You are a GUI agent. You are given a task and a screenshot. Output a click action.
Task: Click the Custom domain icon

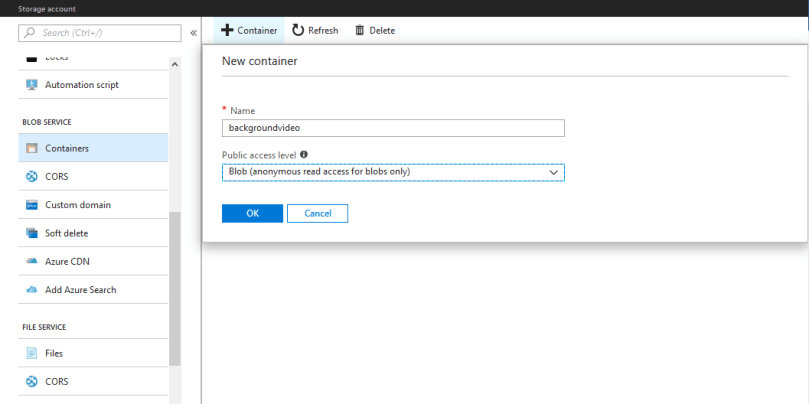click(31, 205)
